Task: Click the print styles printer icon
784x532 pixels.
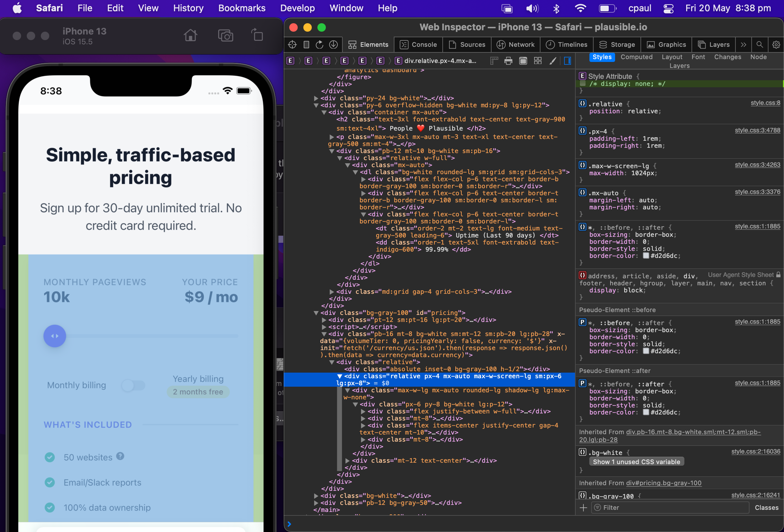Action: pyautogui.click(x=508, y=61)
